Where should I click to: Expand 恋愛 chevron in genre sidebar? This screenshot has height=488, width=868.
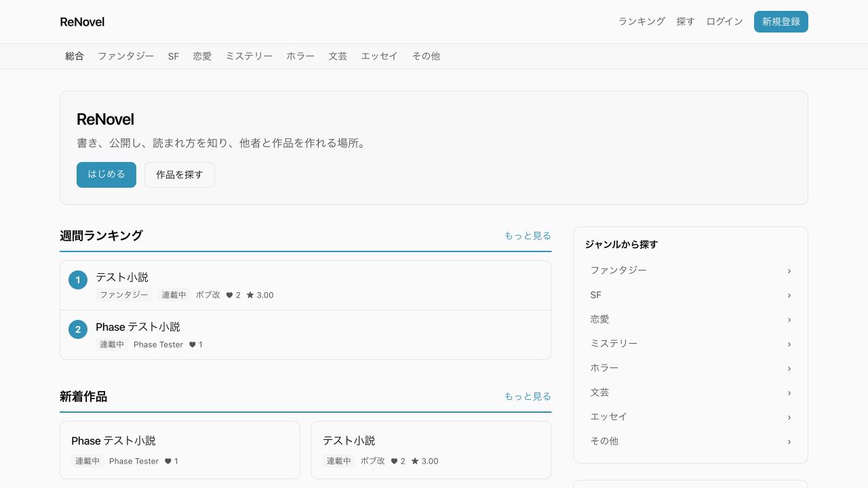pyautogui.click(x=789, y=320)
